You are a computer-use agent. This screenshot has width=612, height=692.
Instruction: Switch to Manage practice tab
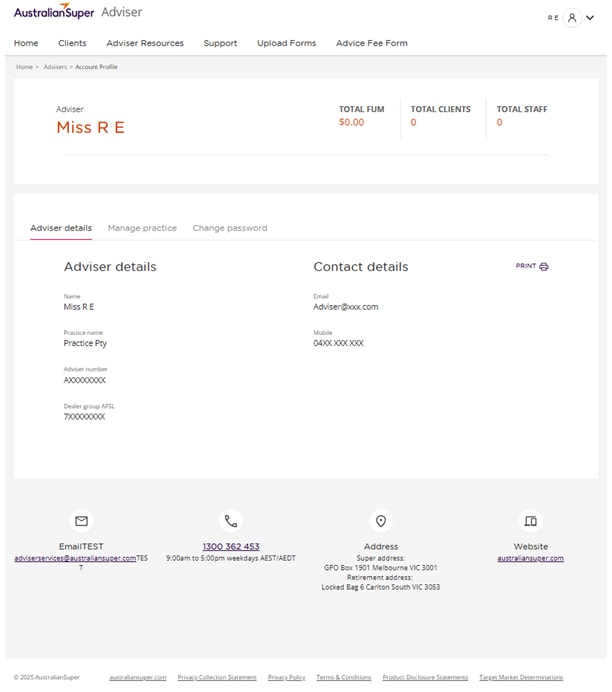tap(142, 228)
